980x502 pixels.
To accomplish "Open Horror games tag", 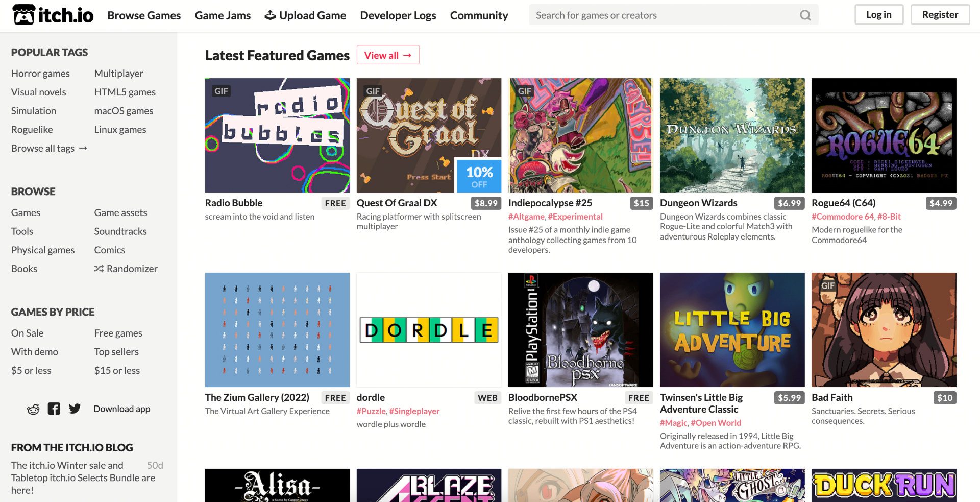I will (x=40, y=74).
